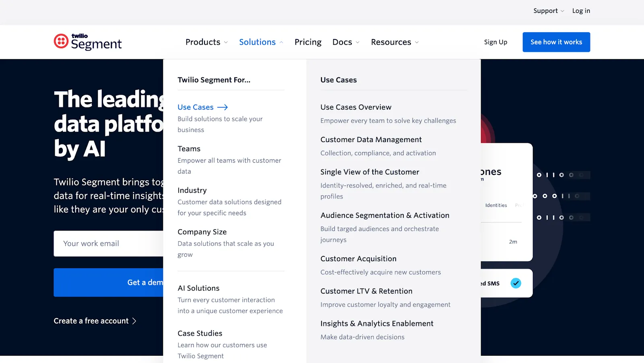Click the Twilio Segment For... heading
The image size is (644, 363).
click(214, 80)
